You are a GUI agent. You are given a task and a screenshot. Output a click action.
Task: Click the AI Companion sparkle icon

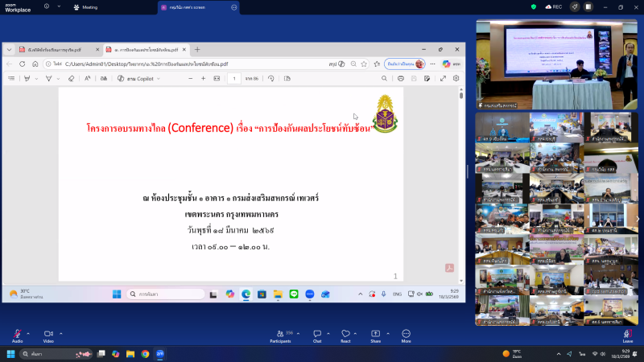click(x=575, y=6)
